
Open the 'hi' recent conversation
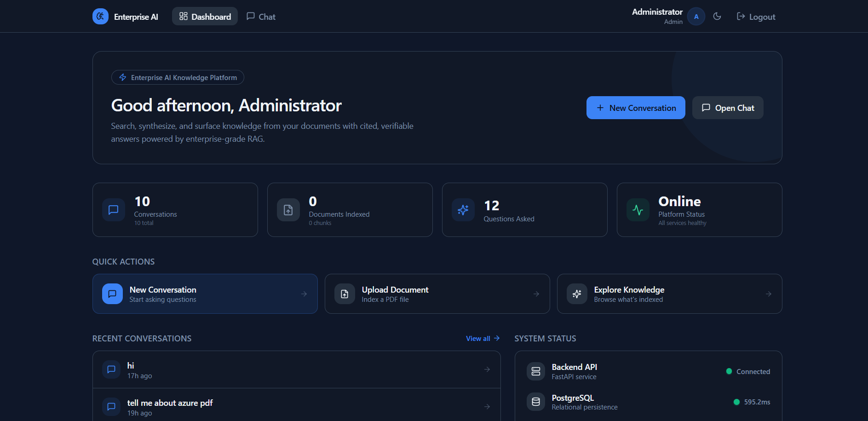[297, 369]
